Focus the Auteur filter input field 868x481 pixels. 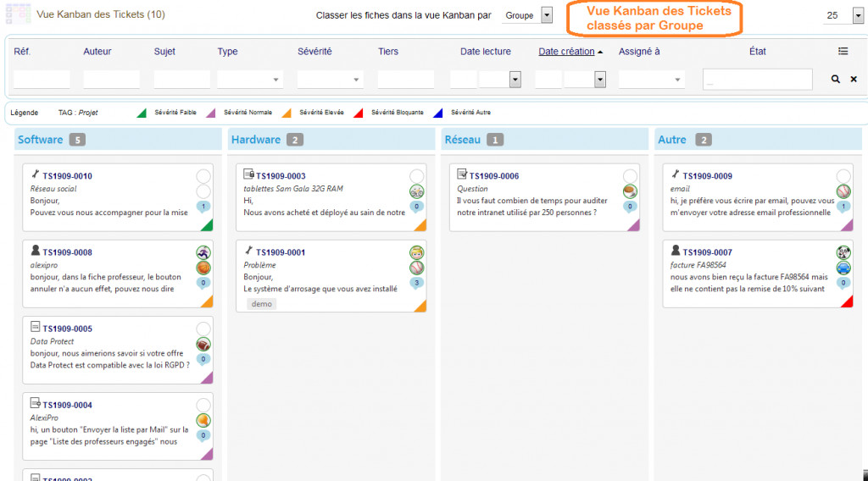(x=111, y=80)
